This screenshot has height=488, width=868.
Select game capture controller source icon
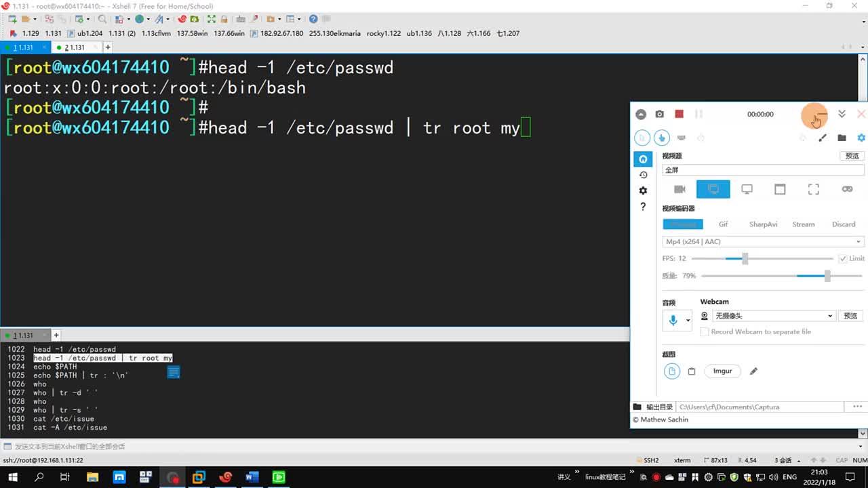point(847,189)
